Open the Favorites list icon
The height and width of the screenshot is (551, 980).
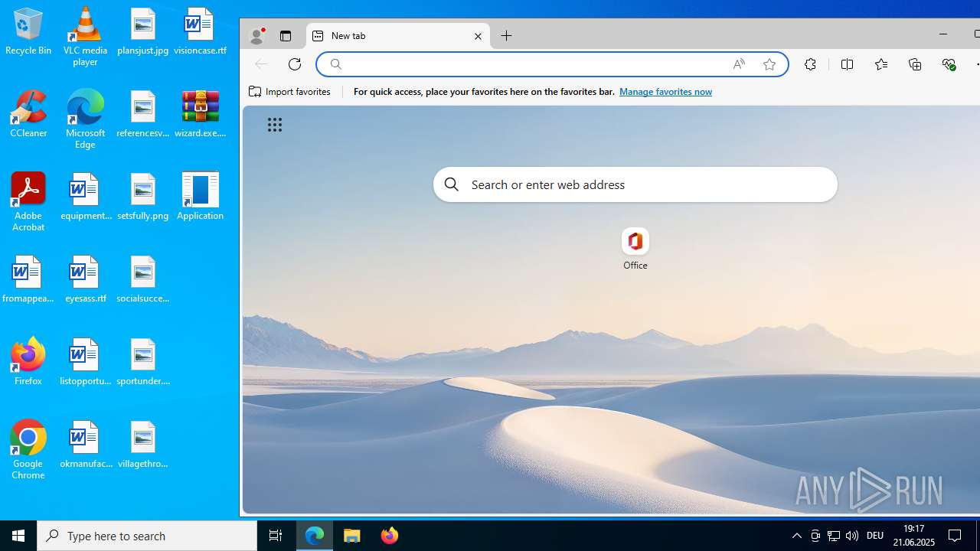click(x=881, y=64)
